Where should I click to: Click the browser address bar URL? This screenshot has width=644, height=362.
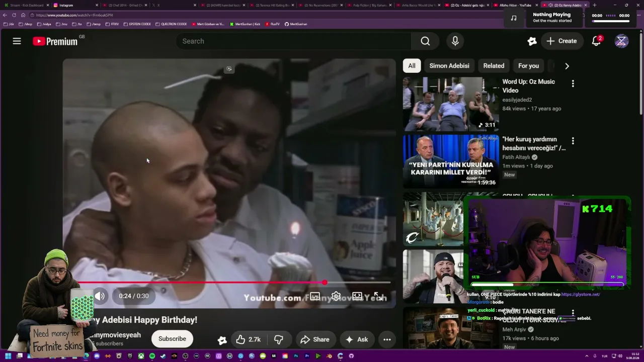(74, 15)
